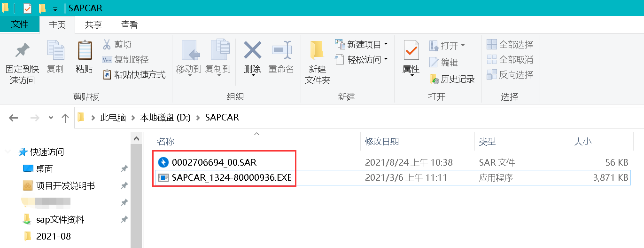Click Select none (全部取消)
Image resolution: width=644 pixels, height=248 pixels.
pyautogui.click(x=510, y=60)
